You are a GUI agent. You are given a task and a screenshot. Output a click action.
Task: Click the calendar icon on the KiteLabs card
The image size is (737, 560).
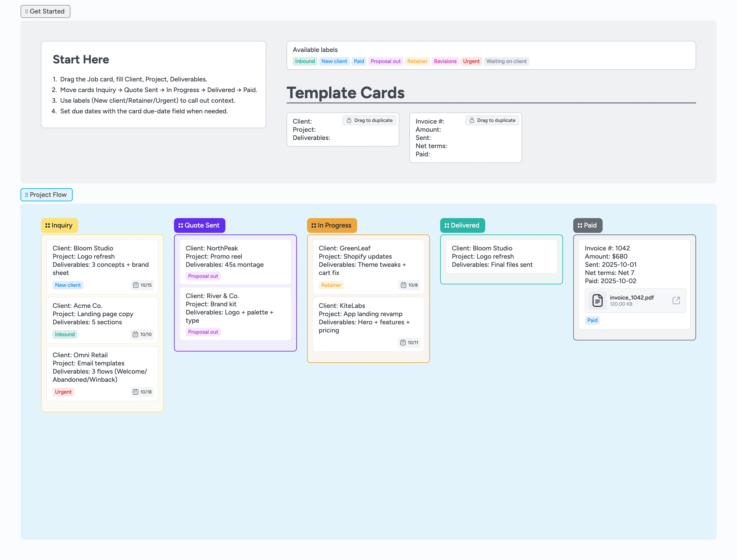click(402, 342)
